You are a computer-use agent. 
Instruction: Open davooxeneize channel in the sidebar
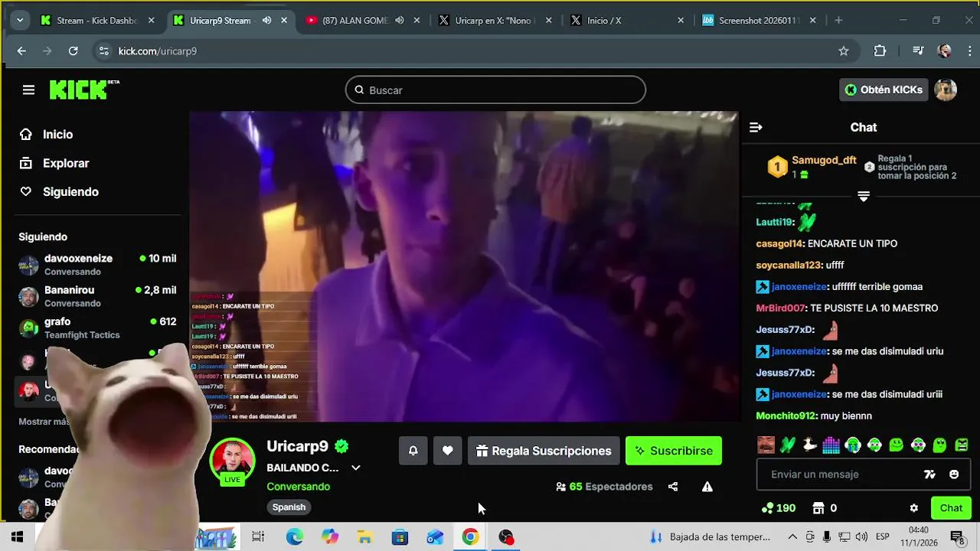click(98, 265)
